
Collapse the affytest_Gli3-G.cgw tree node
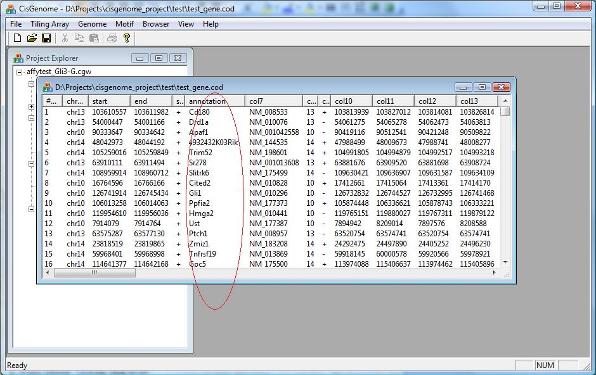(x=19, y=72)
